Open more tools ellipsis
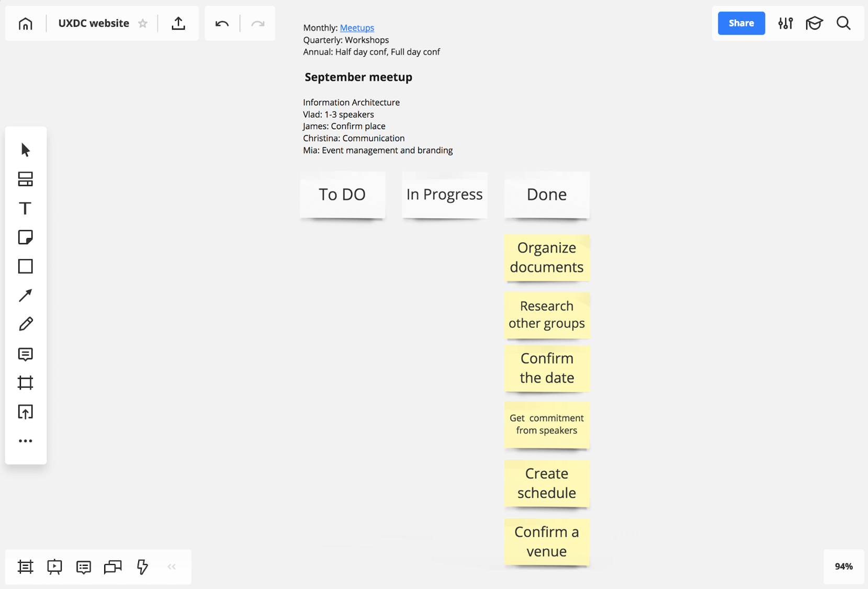 (25, 441)
